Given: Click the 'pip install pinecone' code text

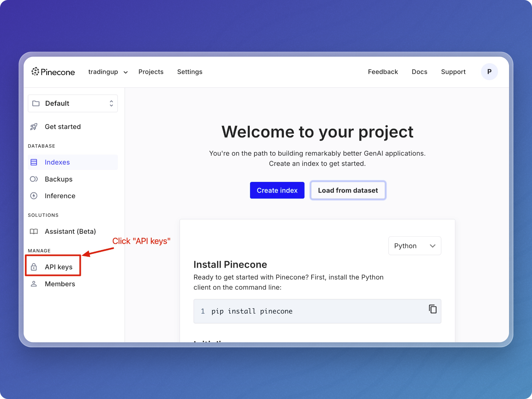Looking at the screenshot, I should click(252, 311).
